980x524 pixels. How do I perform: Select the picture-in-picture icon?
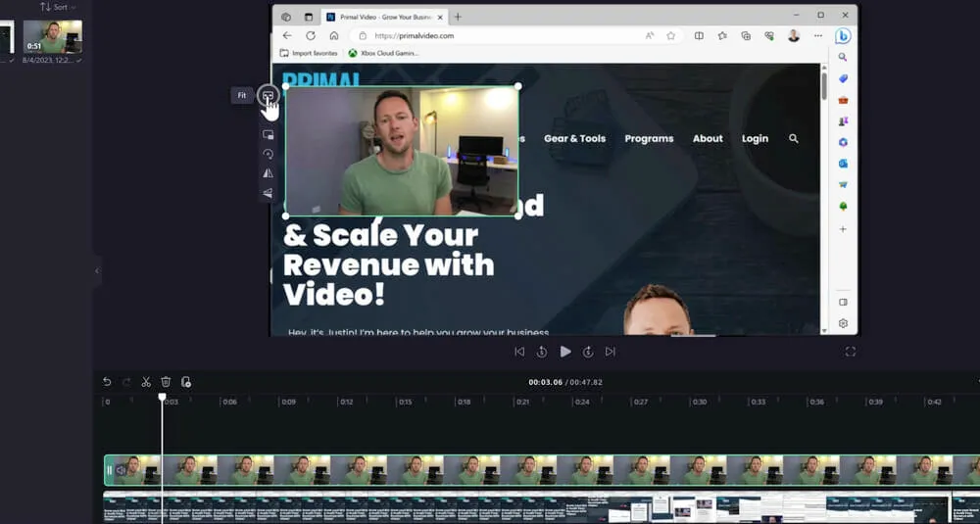tap(268, 134)
